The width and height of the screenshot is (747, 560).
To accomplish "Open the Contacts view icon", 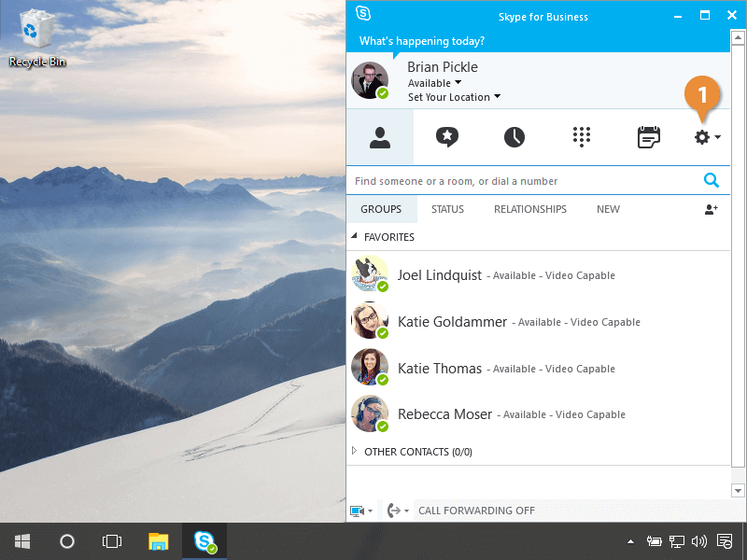I will pos(379,137).
